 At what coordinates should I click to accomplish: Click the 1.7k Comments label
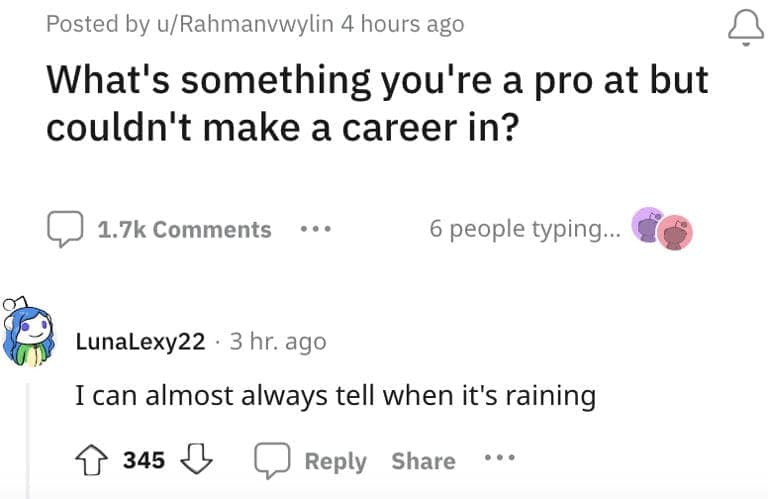pos(184,229)
